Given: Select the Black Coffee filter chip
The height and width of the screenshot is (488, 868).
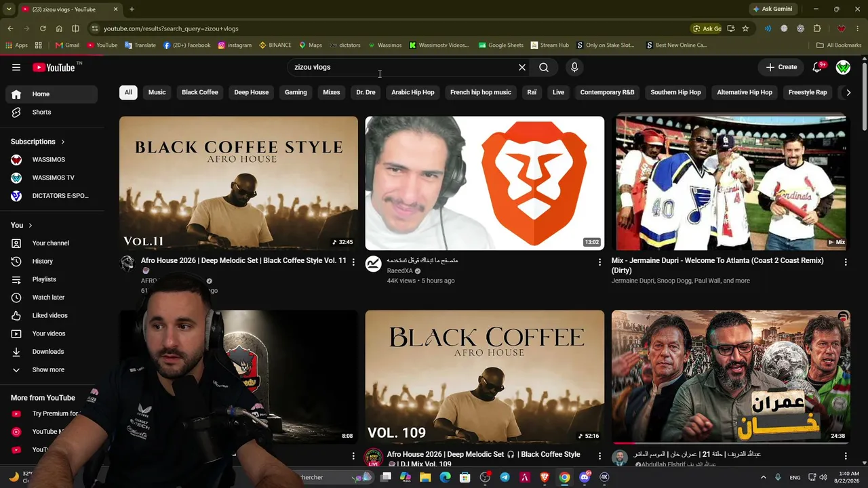Looking at the screenshot, I should pos(200,92).
